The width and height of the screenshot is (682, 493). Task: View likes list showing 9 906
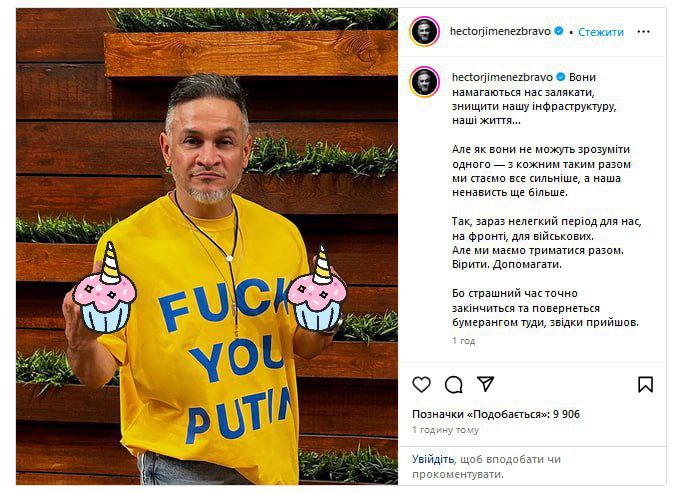pyautogui.click(x=496, y=414)
